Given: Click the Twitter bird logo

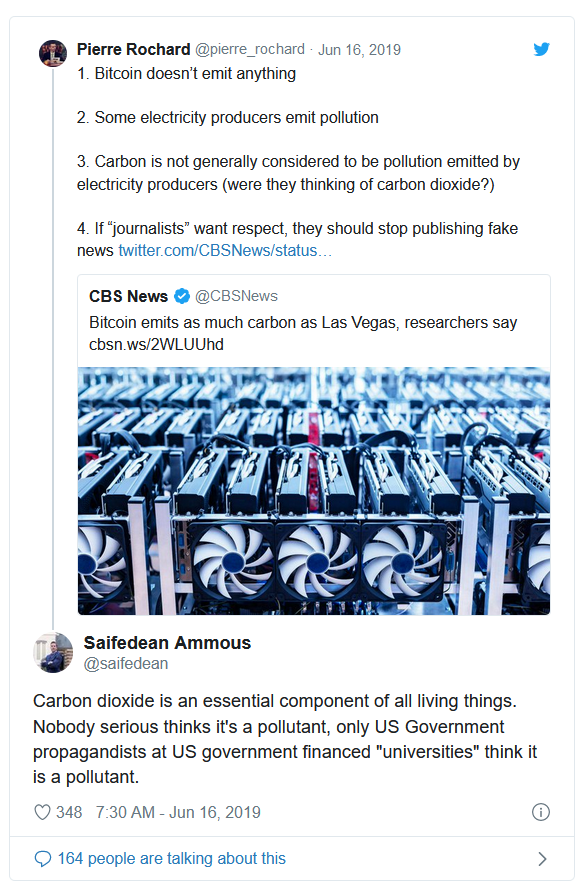Looking at the screenshot, I should (542, 49).
